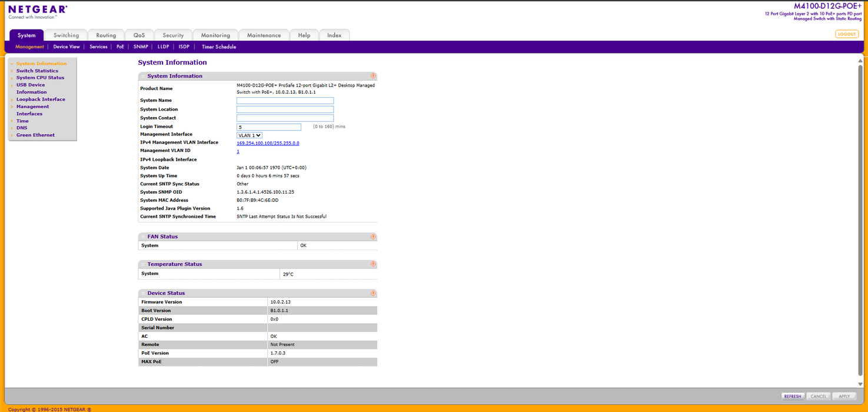Select System Information in sidebar
The image size is (868, 412).
41,64
